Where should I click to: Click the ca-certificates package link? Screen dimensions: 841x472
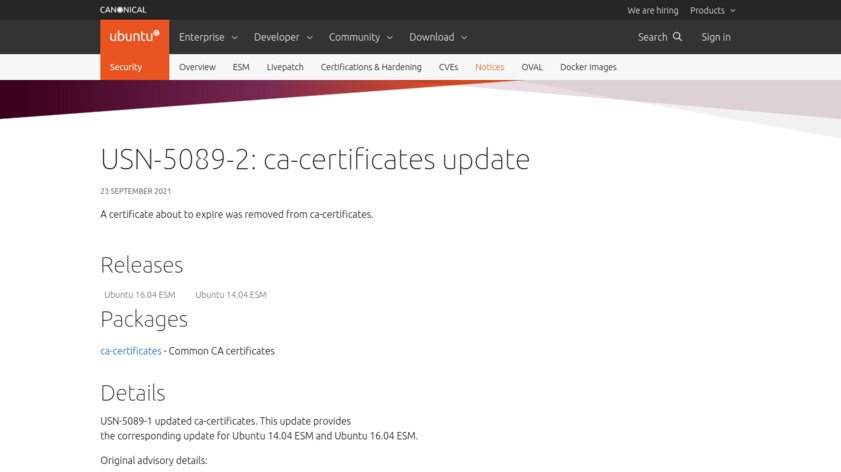click(131, 351)
